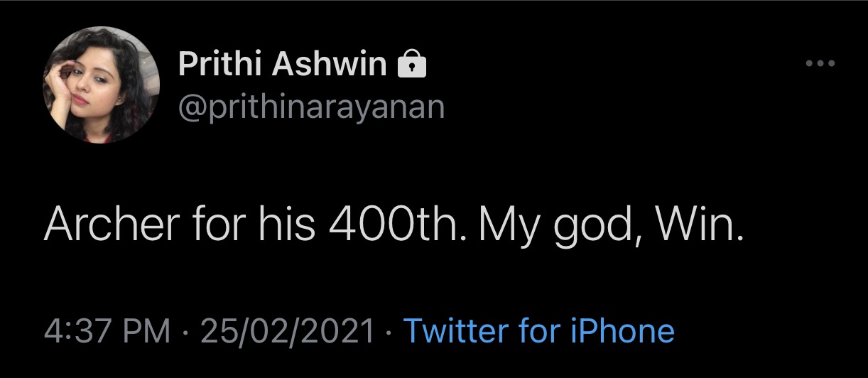Click the 25/02/2021 date

pyautogui.click(x=287, y=331)
